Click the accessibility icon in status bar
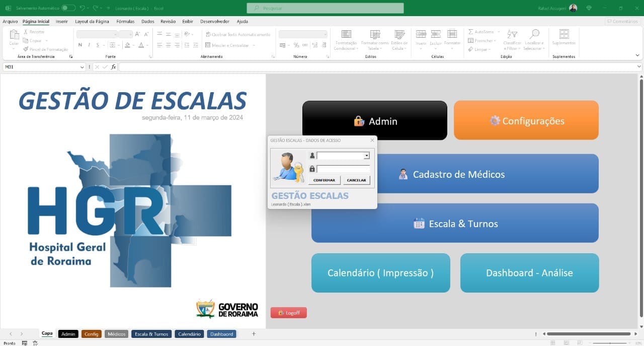644x346 pixels. 35,343
